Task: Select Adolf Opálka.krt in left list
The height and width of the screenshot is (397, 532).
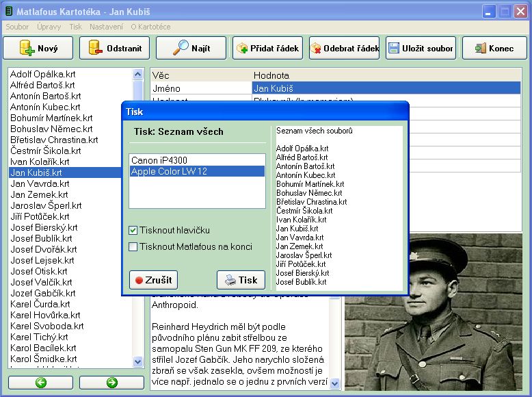Action: click(43, 74)
